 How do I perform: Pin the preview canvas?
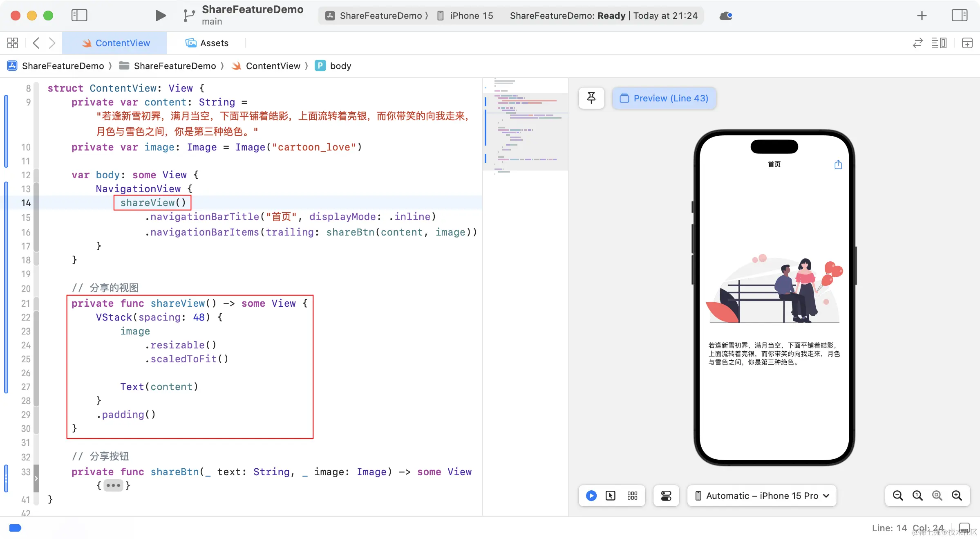tap(591, 98)
